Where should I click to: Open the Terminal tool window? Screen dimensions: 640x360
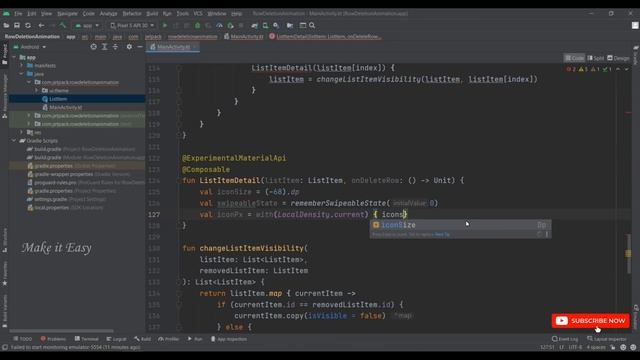pos(87,339)
